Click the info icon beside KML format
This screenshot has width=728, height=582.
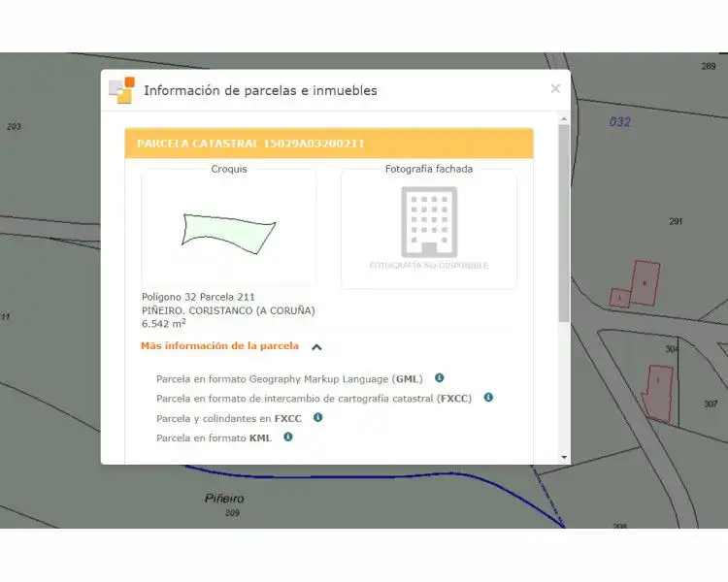tap(288, 436)
